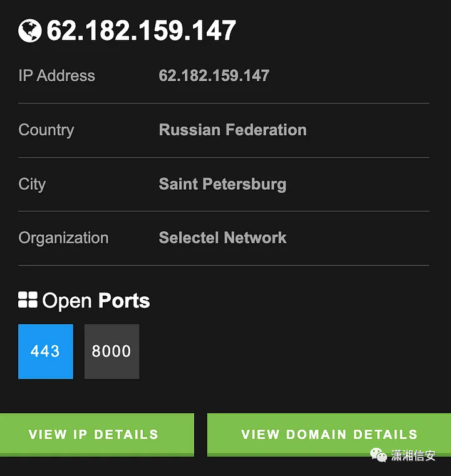
Task: Click the Organization field label
Action: (63, 238)
